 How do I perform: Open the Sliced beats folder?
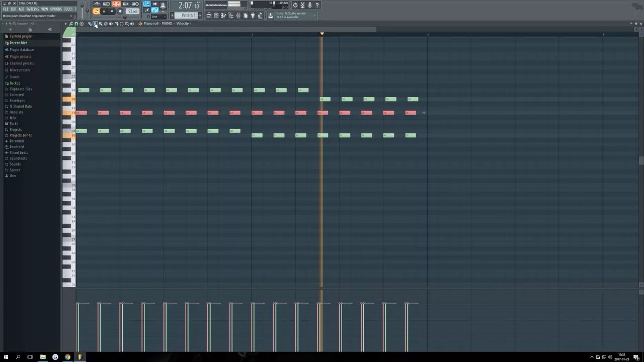pos(19,152)
